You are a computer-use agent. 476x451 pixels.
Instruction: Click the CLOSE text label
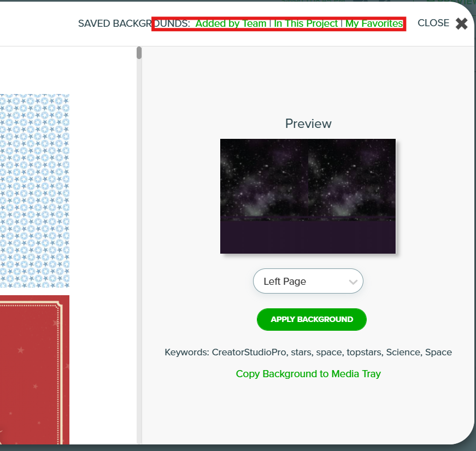433,23
